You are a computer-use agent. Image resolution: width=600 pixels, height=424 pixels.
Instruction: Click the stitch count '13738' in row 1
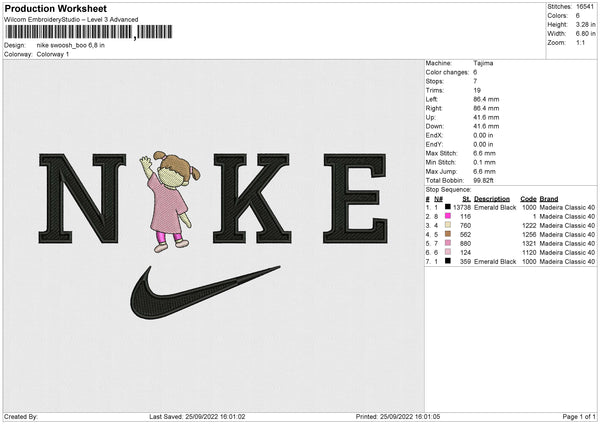pos(462,207)
